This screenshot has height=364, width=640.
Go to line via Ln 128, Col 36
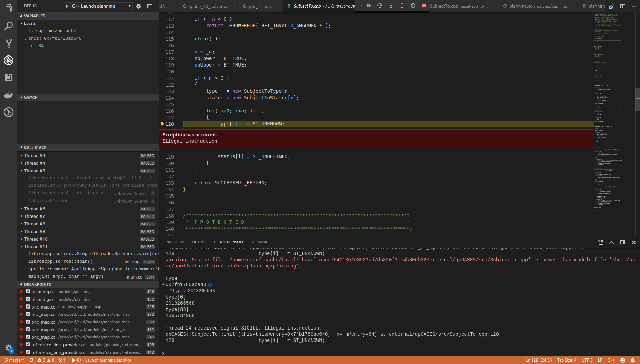pyautogui.click(x=539, y=360)
